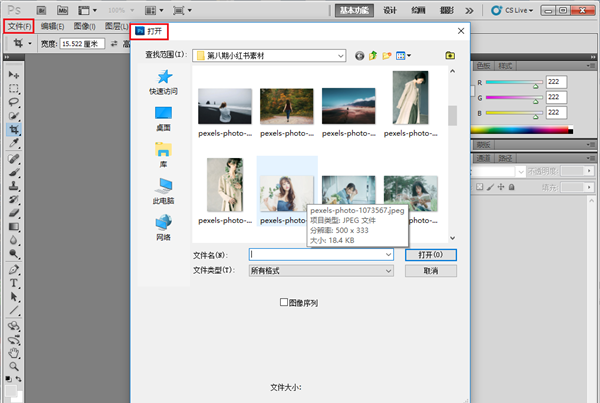600x403 pixels.
Task: Add current folder to favorites icon
Action: tap(450, 56)
